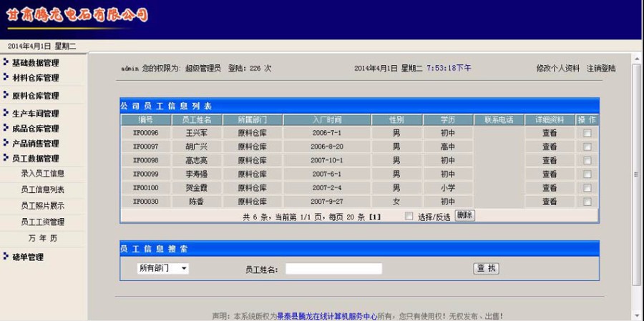Tick the checkbox for employee 高志高
The image size is (644, 321).
click(587, 160)
